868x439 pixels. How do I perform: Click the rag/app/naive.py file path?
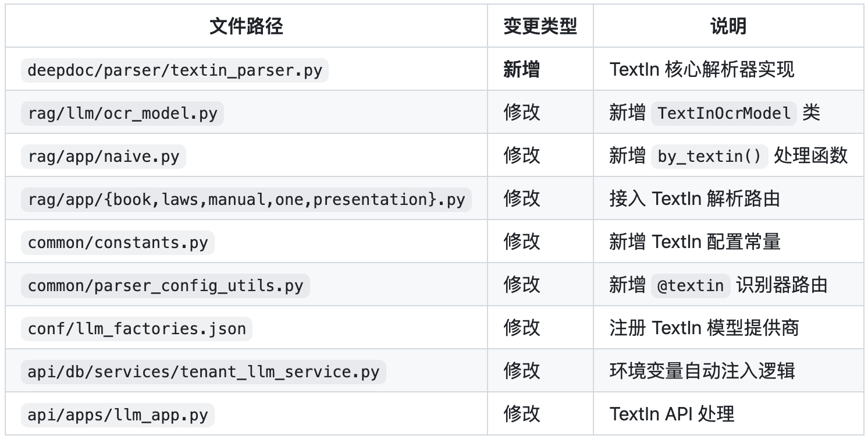click(104, 156)
